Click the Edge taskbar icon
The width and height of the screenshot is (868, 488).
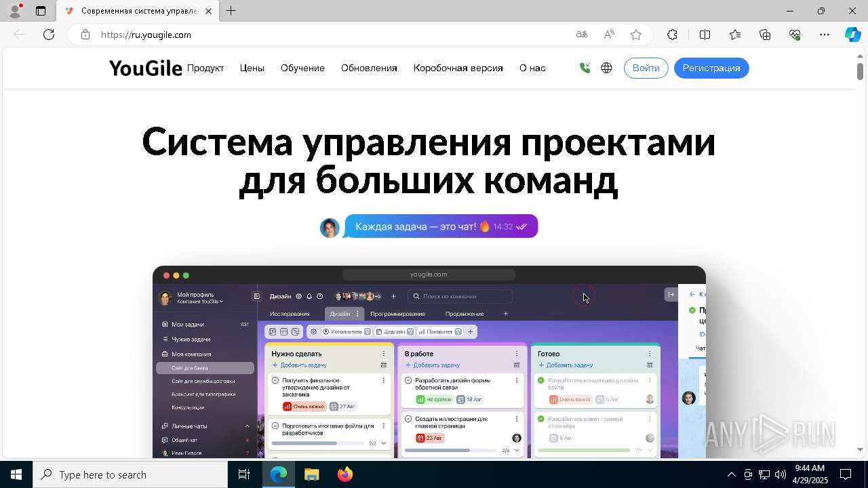279,474
